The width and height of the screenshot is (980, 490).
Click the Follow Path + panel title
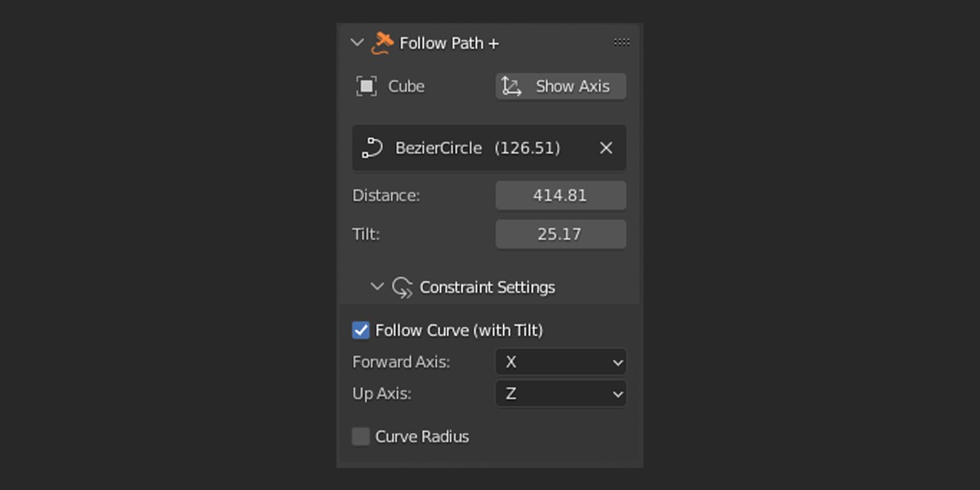click(449, 43)
